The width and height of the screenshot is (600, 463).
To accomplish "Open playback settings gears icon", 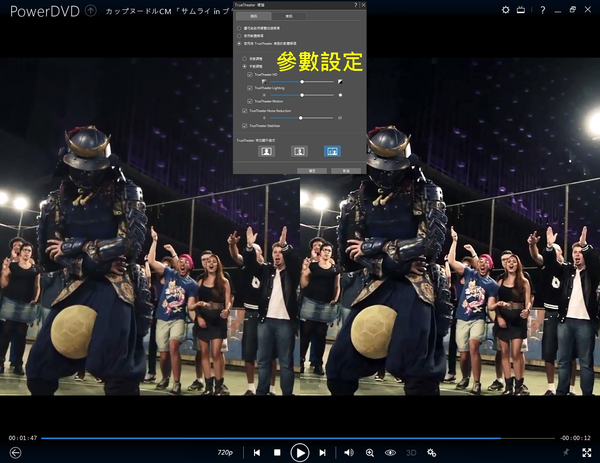I will tap(432, 452).
